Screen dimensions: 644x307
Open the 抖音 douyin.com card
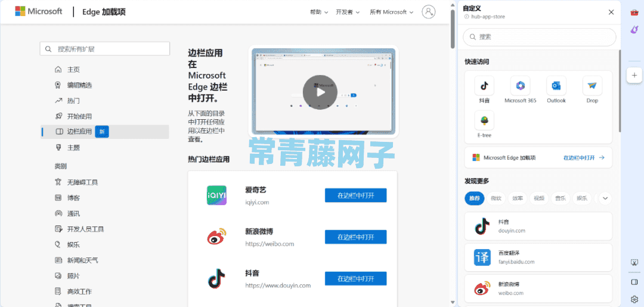tap(538, 226)
